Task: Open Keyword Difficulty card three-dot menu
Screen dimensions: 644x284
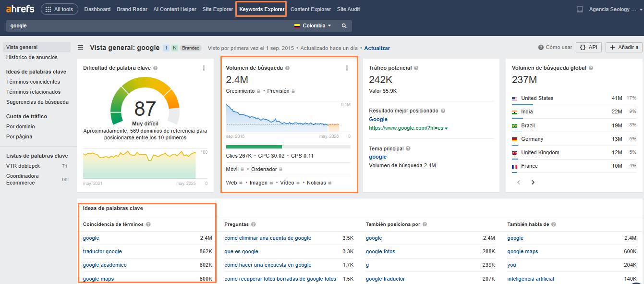Action: 204,68
